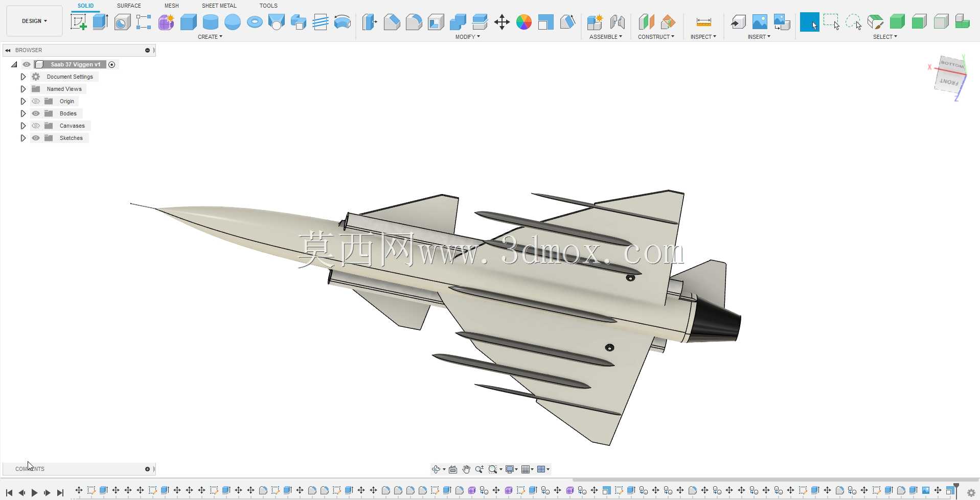Click the Insert Decal icon
The height and width of the screenshot is (500, 980).
782,22
